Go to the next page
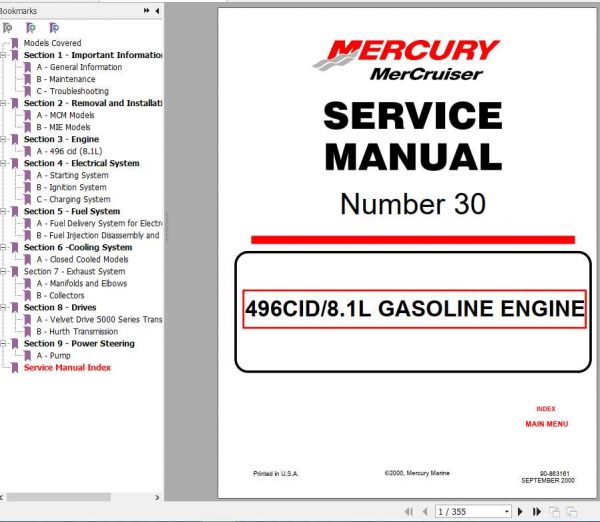The image size is (600, 522). coord(520,511)
